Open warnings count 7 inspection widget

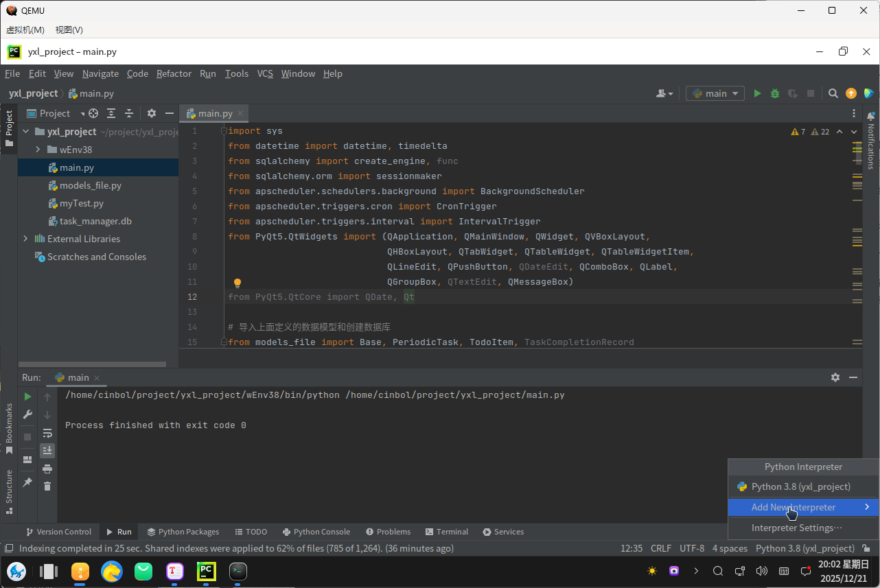click(x=798, y=132)
